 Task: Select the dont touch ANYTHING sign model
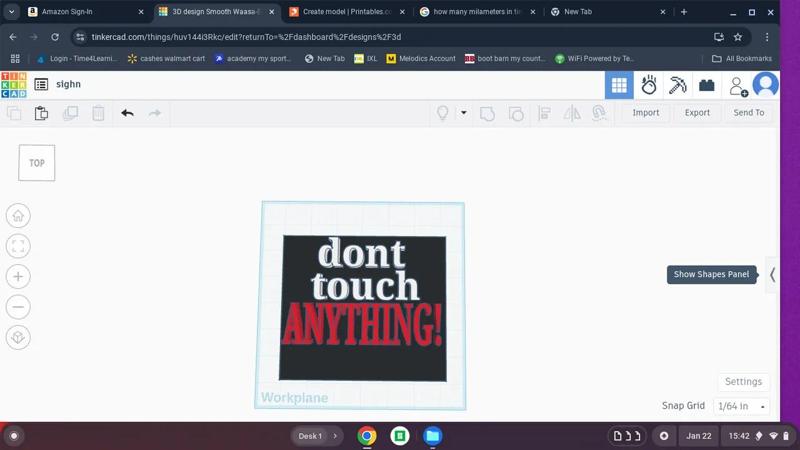coord(363,308)
